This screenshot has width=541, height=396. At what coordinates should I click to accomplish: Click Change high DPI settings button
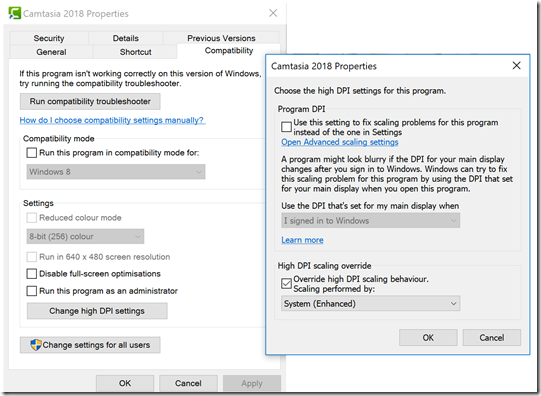[x=97, y=311]
